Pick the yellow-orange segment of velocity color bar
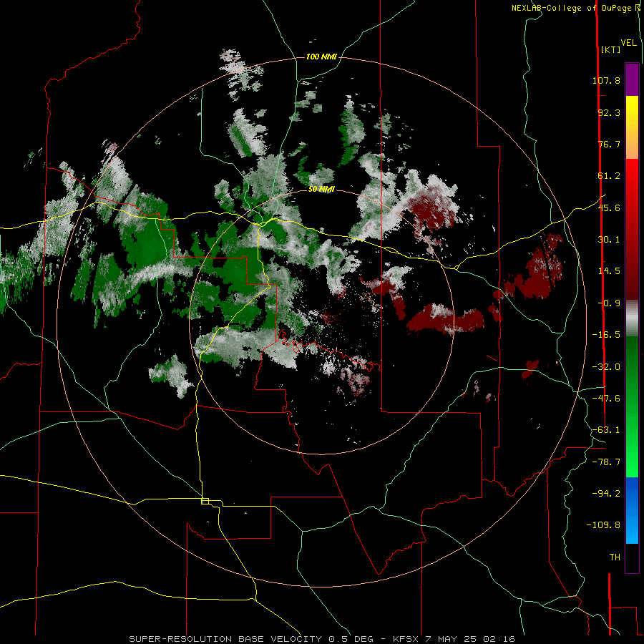 click(632, 127)
